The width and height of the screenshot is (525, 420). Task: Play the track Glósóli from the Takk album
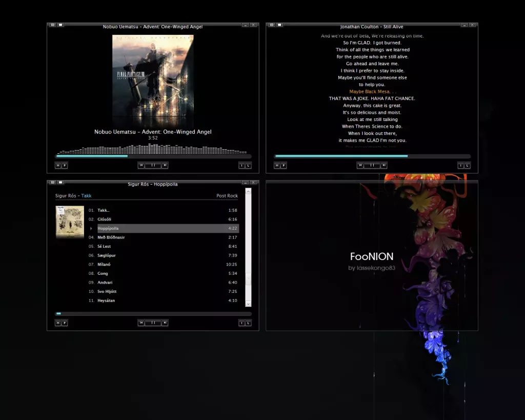105,219
